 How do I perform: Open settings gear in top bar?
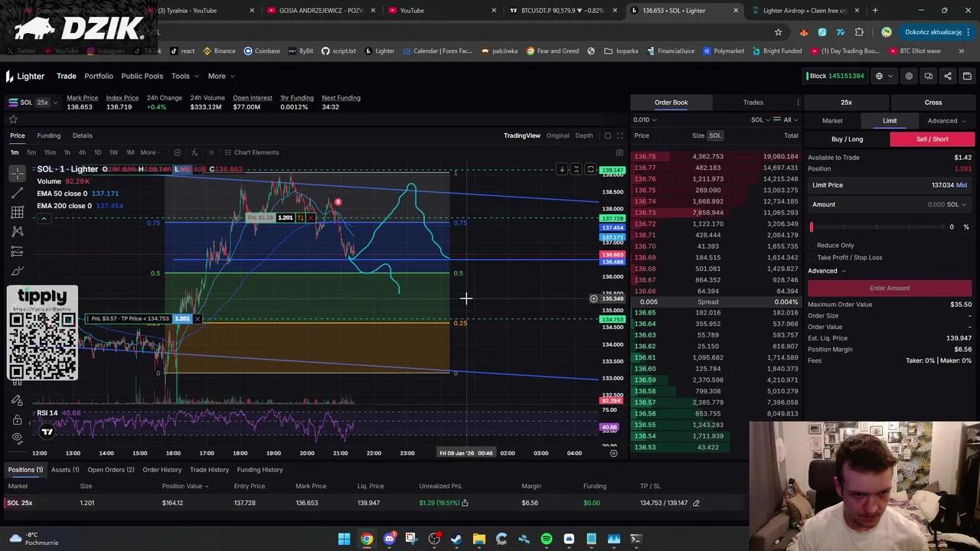(x=909, y=76)
